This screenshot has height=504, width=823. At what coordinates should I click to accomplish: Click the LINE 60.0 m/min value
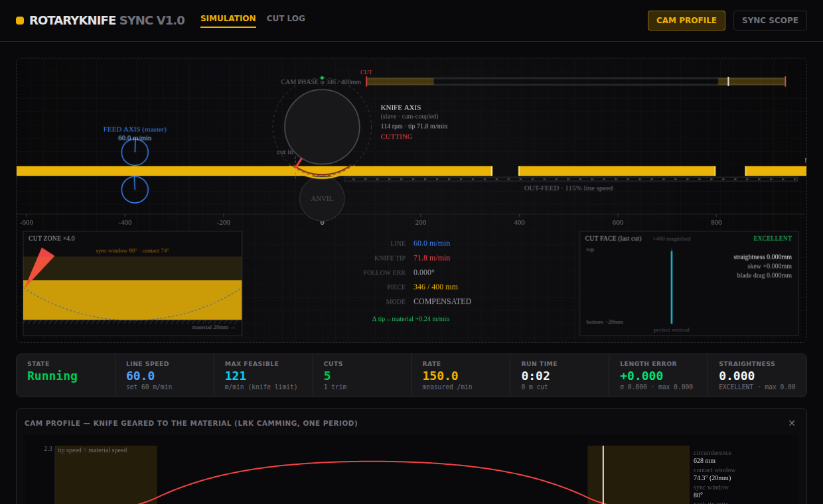point(431,243)
